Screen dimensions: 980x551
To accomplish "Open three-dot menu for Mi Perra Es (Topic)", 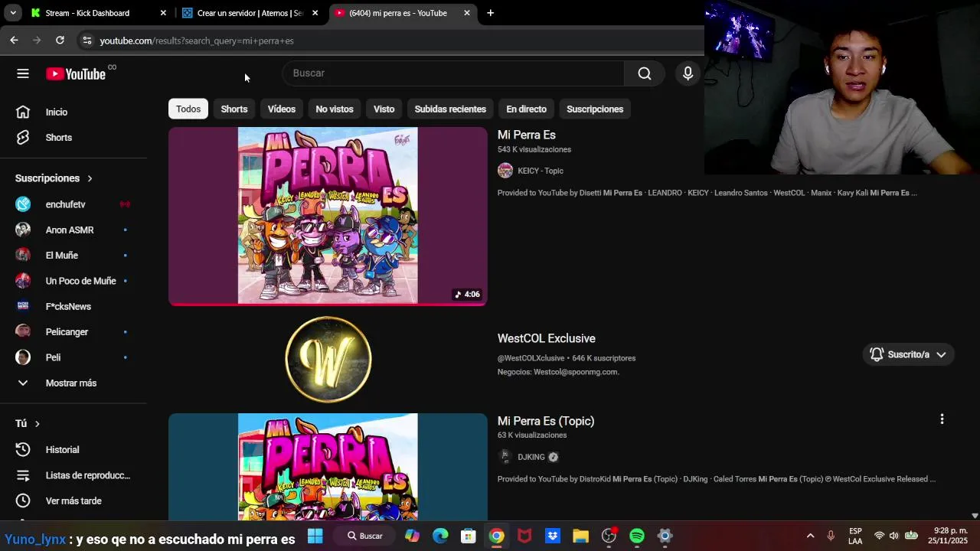I will [x=942, y=419].
